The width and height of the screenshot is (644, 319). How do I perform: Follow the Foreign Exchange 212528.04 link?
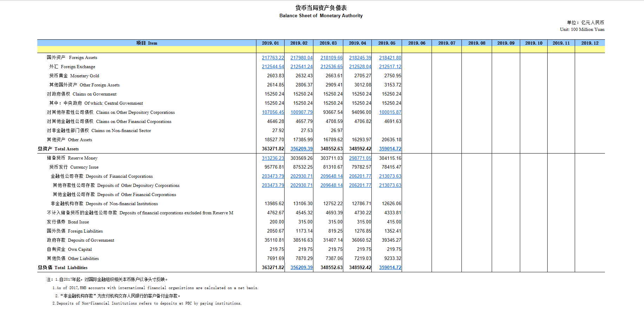click(x=360, y=67)
